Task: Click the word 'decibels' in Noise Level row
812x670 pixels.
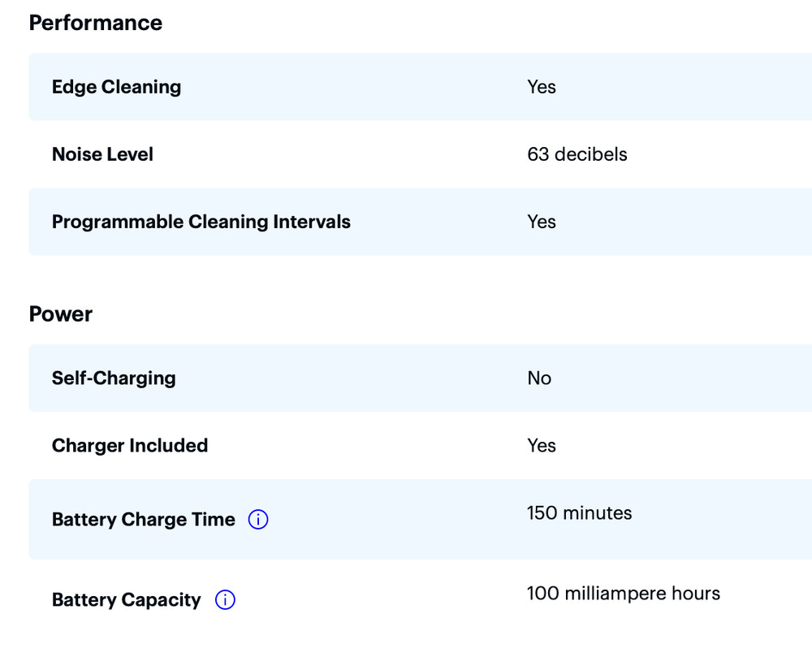Action: pyautogui.click(x=590, y=154)
